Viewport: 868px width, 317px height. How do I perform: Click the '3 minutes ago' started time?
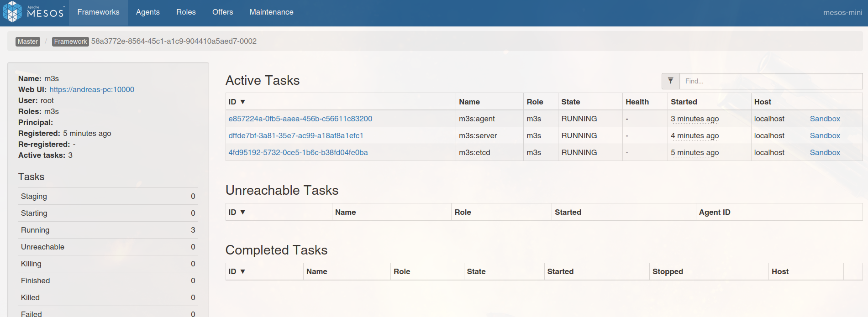tap(694, 119)
